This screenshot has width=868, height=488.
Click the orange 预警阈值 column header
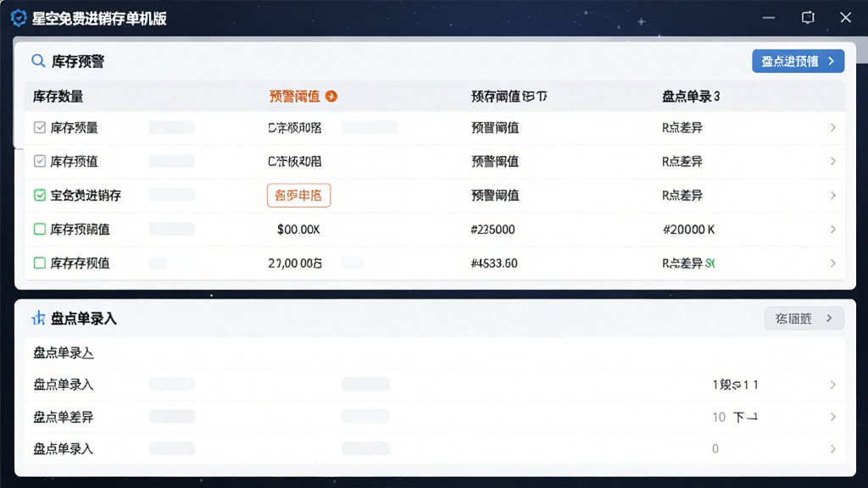294,97
